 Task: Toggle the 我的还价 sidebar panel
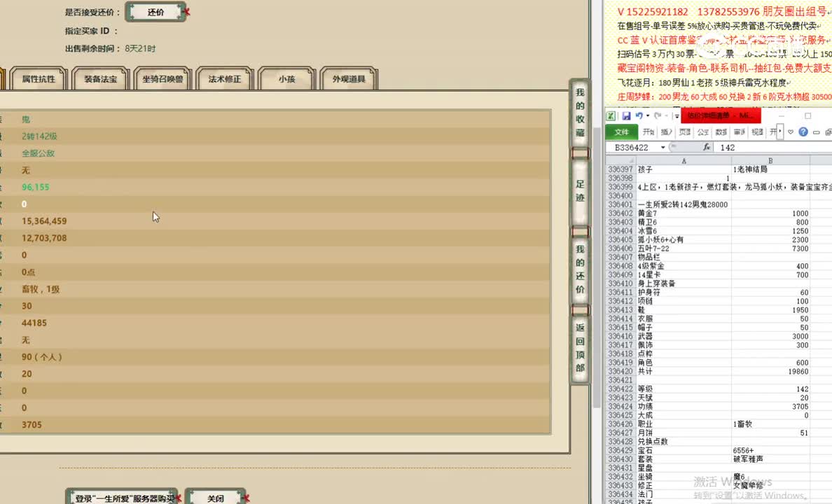[579, 269]
